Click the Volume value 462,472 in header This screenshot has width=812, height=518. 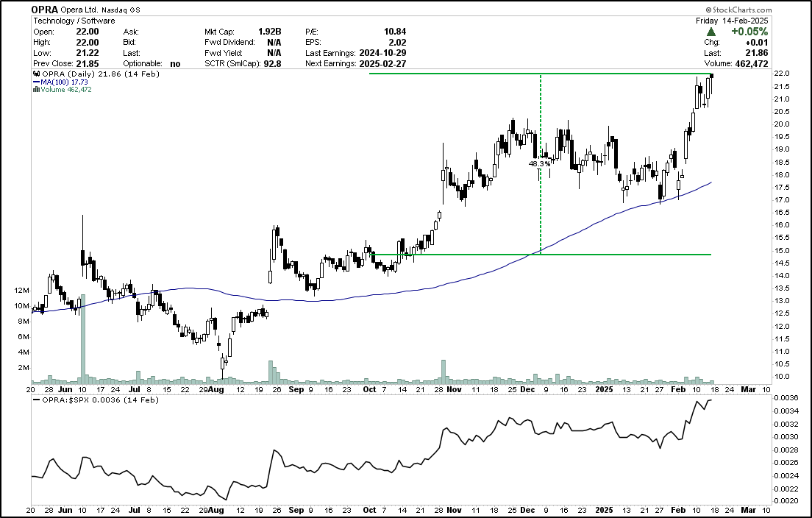[751, 64]
